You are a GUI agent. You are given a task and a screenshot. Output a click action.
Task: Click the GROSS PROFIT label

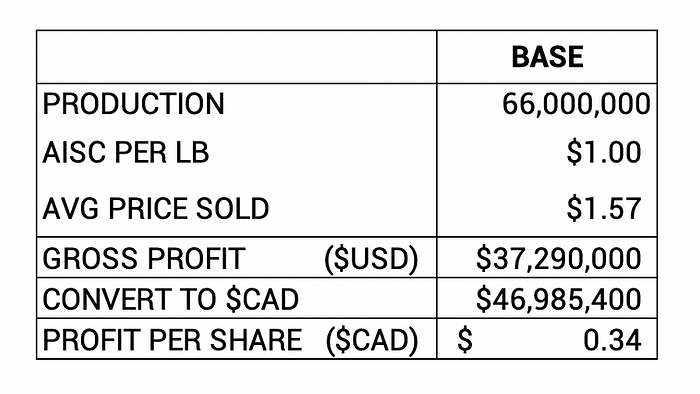pos(144,258)
